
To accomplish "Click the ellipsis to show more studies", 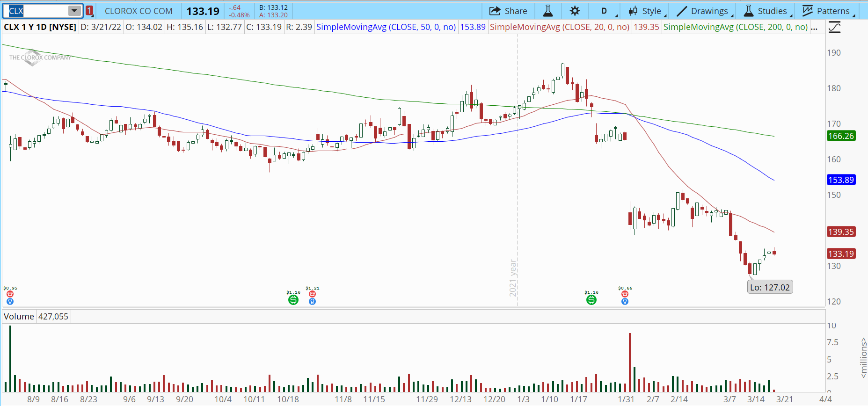I will click(x=815, y=27).
